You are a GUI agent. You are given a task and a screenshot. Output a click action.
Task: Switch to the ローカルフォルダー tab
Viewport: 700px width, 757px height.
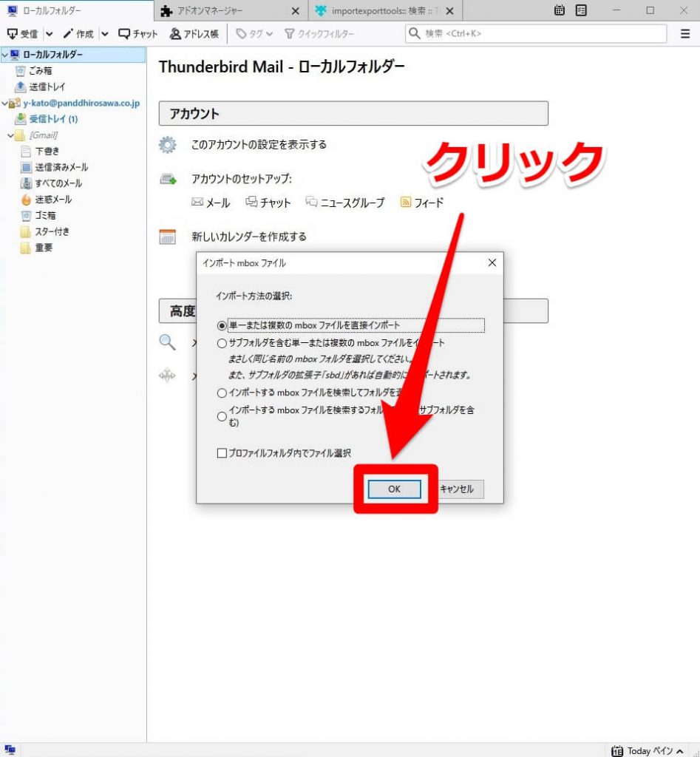(77, 10)
